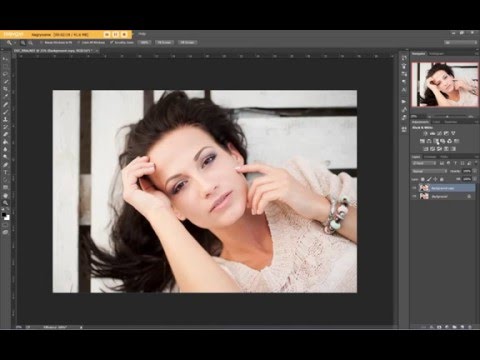The image size is (480, 360).
Task: Select the Crop tool
Action: 5,89
